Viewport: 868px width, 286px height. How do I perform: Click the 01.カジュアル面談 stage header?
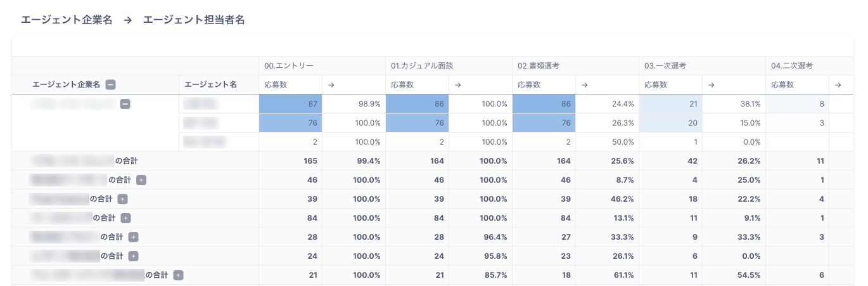pos(422,66)
